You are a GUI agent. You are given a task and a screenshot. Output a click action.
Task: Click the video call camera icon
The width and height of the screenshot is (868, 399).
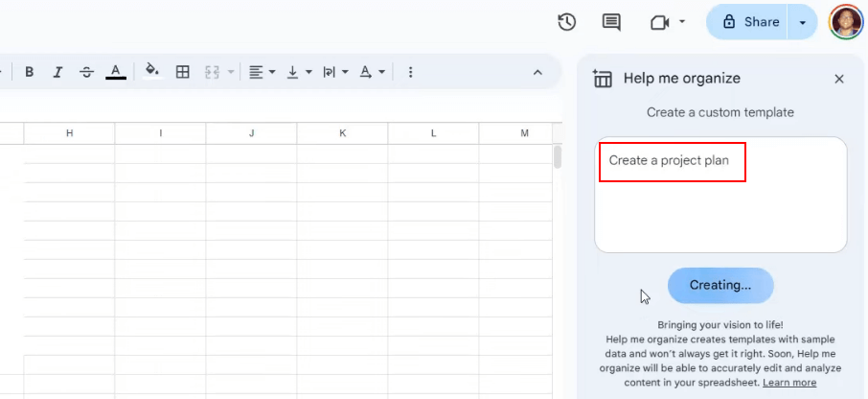(659, 23)
